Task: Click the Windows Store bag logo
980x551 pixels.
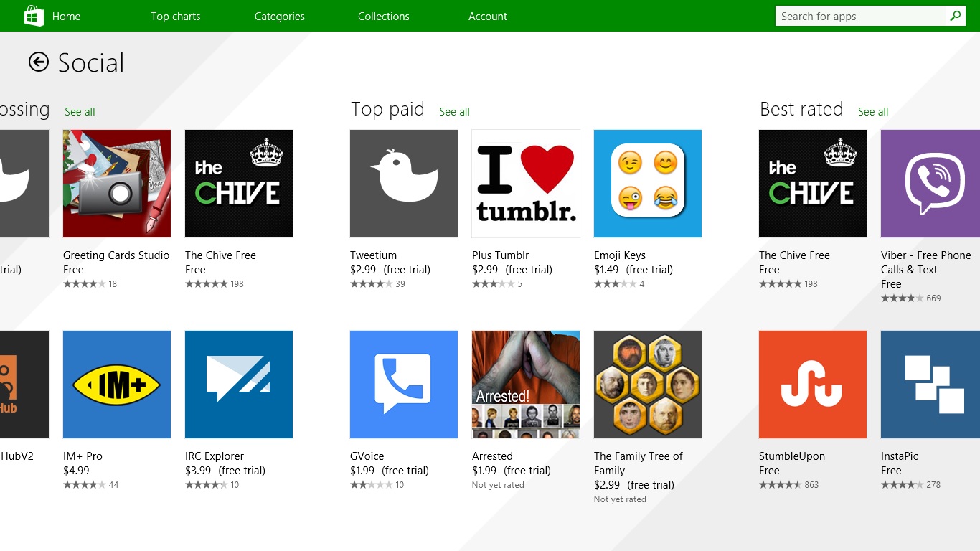Action: 34,16
